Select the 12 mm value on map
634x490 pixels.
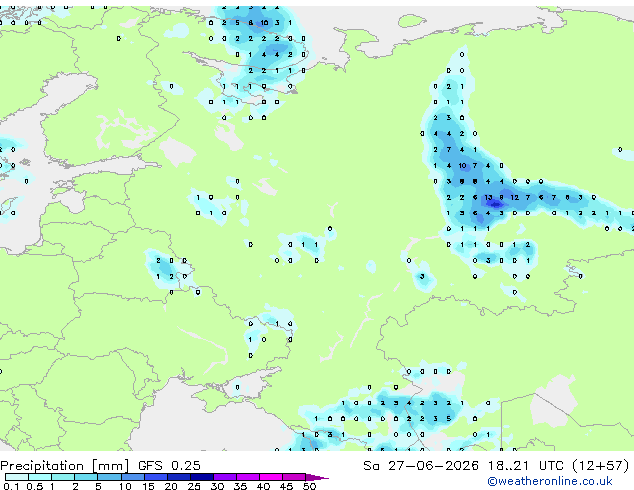pyautogui.click(x=514, y=197)
